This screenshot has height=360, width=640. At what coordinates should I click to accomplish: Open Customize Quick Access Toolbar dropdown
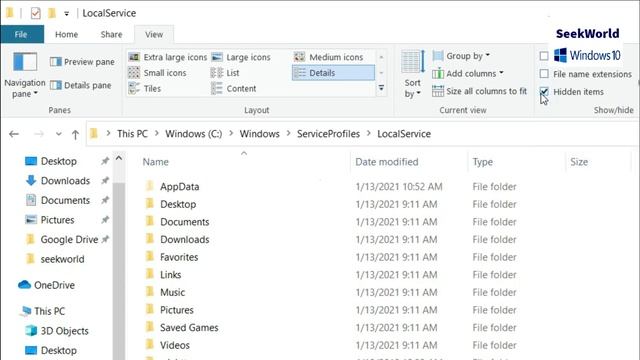[x=67, y=13]
